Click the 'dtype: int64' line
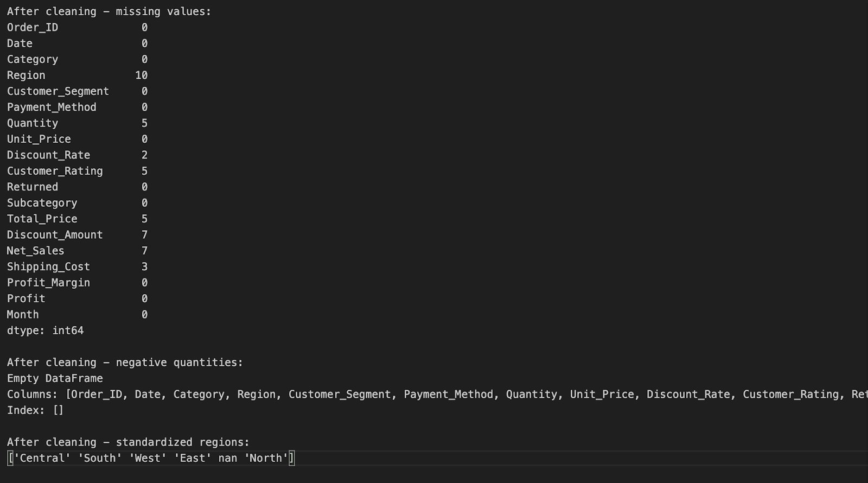The image size is (868, 483). [46, 331]
